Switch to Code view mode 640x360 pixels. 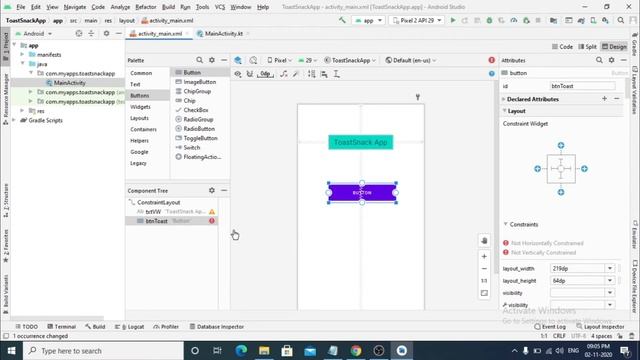point(562,47)
